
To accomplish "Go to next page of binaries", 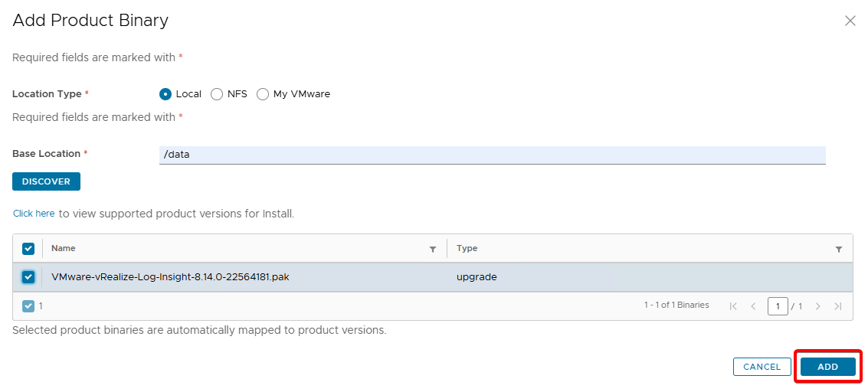I will coord(817,306).
